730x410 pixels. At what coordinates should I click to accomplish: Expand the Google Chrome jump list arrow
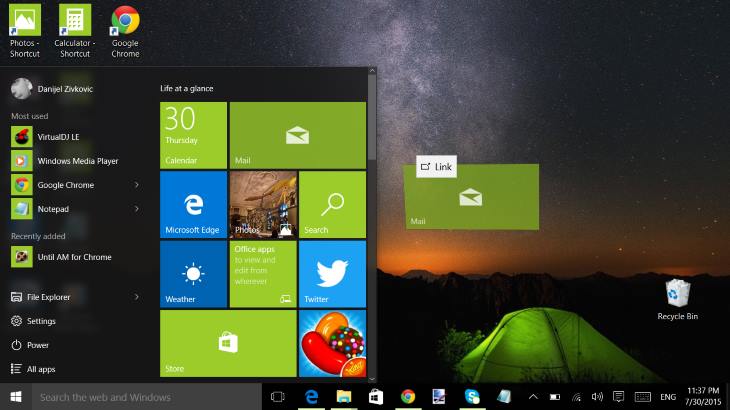click(x=136, y=185)
